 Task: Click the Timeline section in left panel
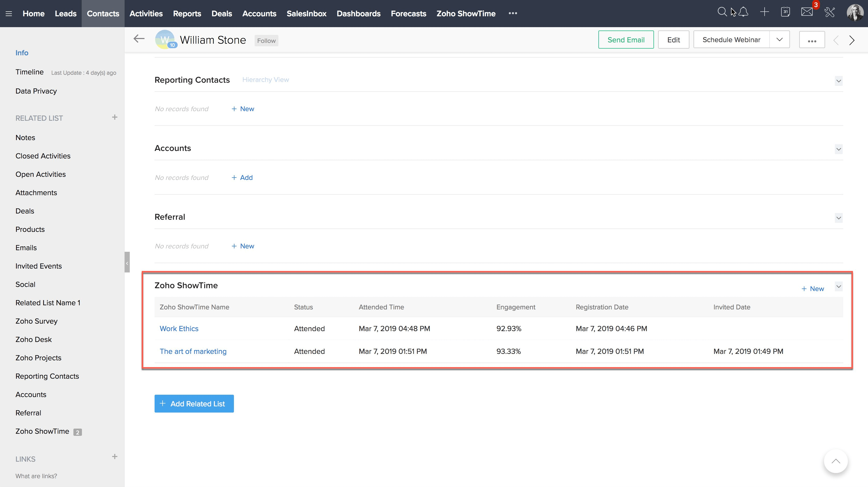point(29,72)
